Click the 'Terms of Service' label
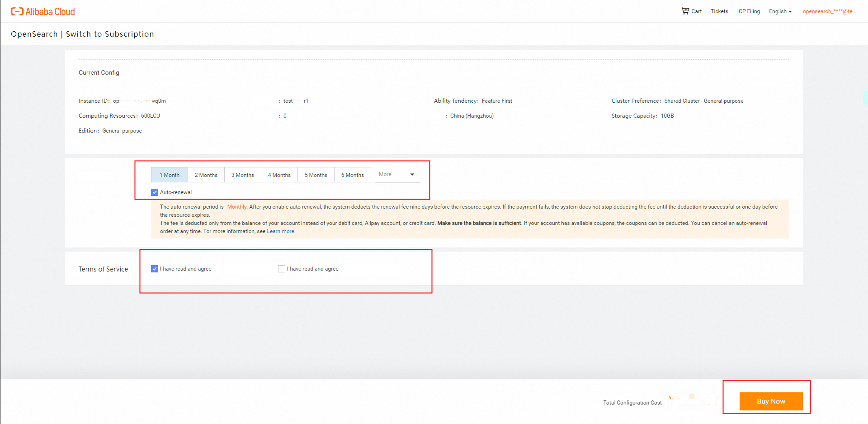This screenshot has height=424, width=868. [104, 269]
